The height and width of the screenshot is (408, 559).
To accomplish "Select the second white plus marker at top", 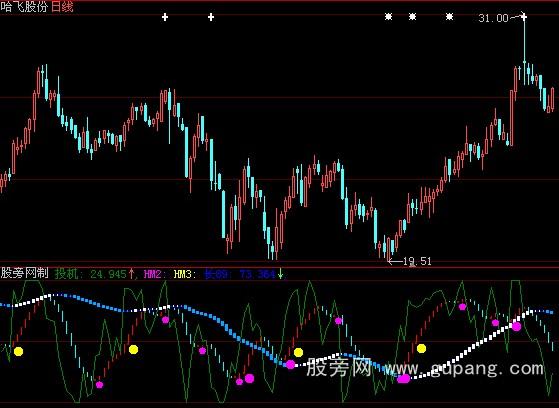I will pyautogui.click(x=211, y=17).
